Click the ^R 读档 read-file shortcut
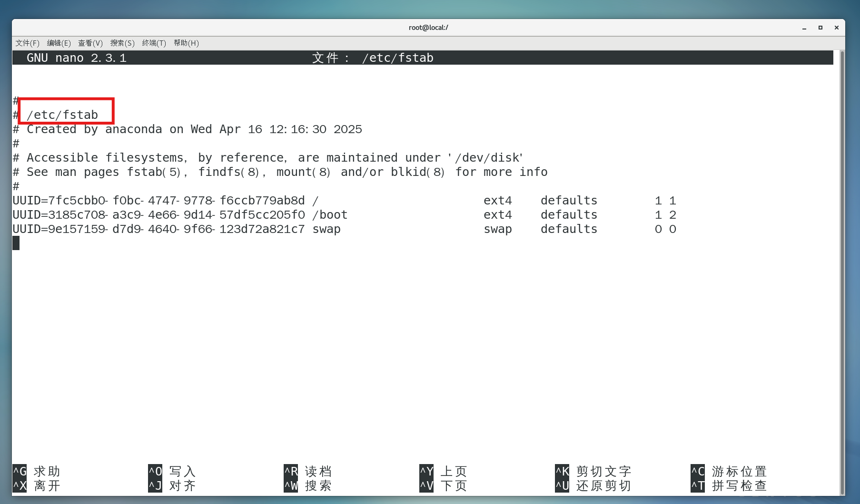Screen dimensions: 860x504 coord(307,471)
